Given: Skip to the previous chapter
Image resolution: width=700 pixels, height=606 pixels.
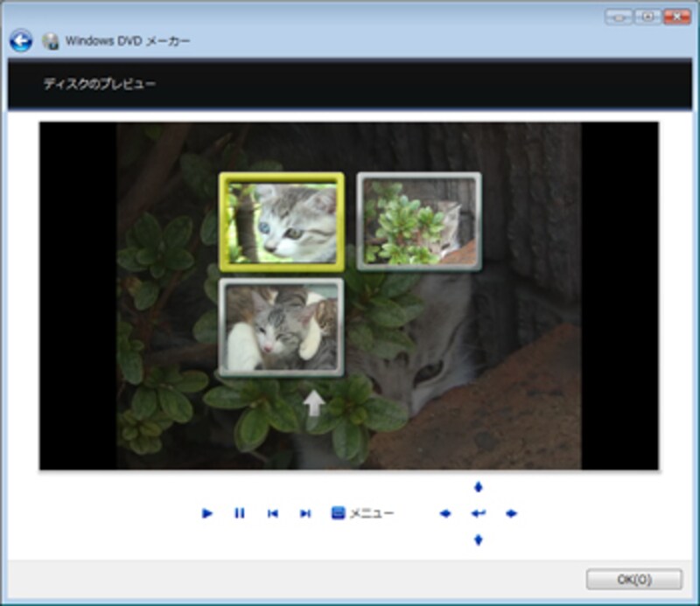Looking at the screenshot, I should pyautogui.click(x=272, y=513).
